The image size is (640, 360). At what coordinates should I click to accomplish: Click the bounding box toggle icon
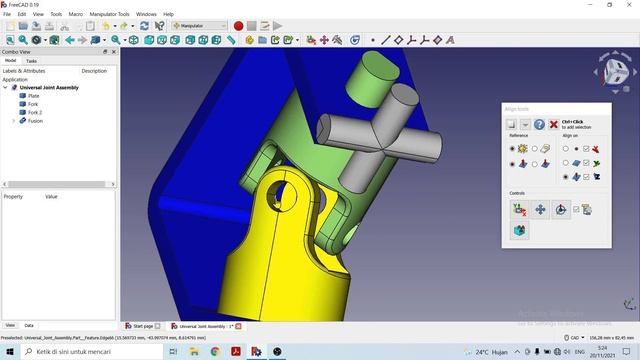(x=54, y=40)
